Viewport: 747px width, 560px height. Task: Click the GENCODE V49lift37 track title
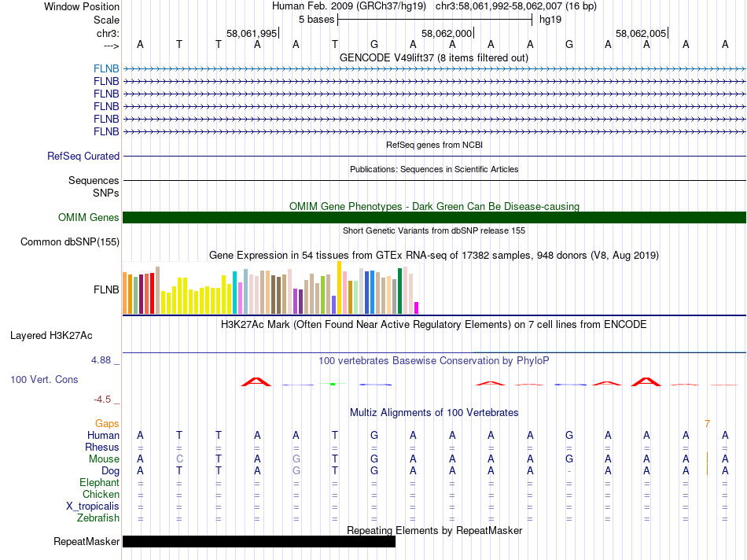click(x=433, y=57)
